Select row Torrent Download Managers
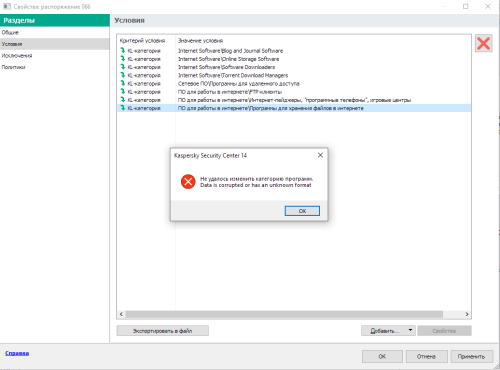 click(294, 75)
